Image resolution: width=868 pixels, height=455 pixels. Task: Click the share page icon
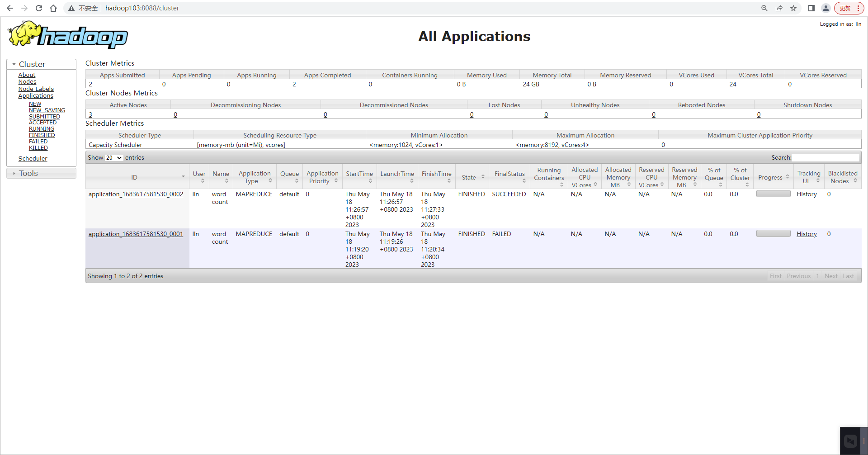(x=779, y=8)
